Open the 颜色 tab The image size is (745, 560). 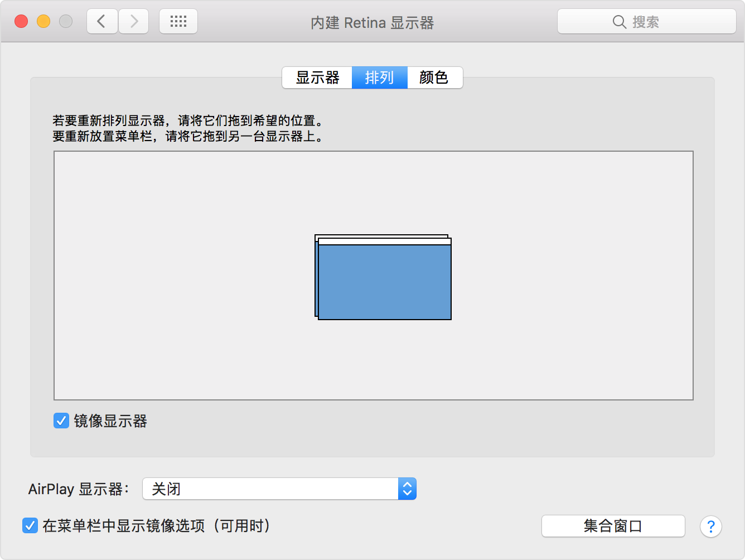(434, 78)
